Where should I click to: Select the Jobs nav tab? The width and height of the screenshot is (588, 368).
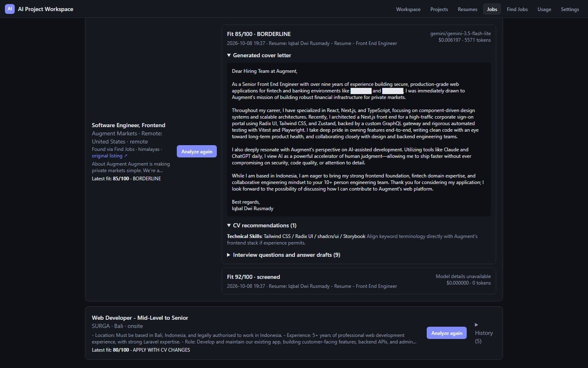pyautogui.click(x=492, y=9)
